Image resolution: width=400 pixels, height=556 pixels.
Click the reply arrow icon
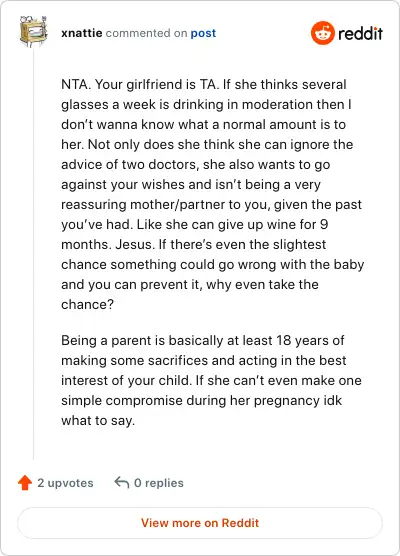coord(122,482)
